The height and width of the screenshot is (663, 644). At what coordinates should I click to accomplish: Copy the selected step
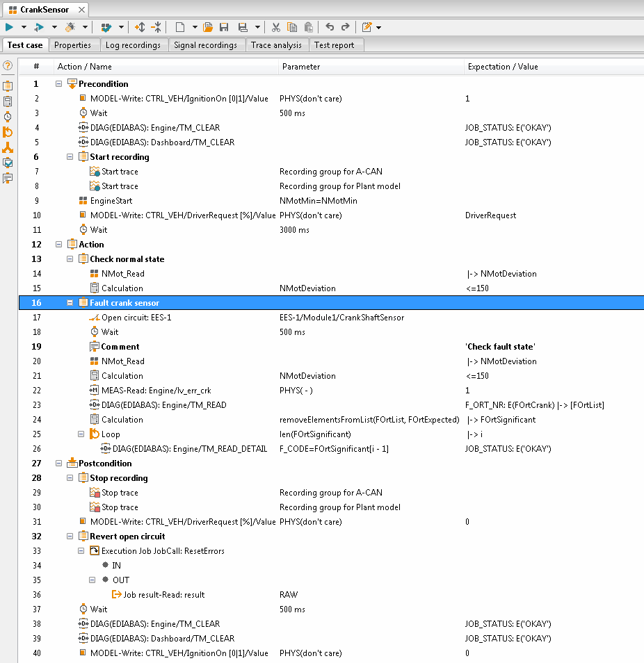coord(292,28)
